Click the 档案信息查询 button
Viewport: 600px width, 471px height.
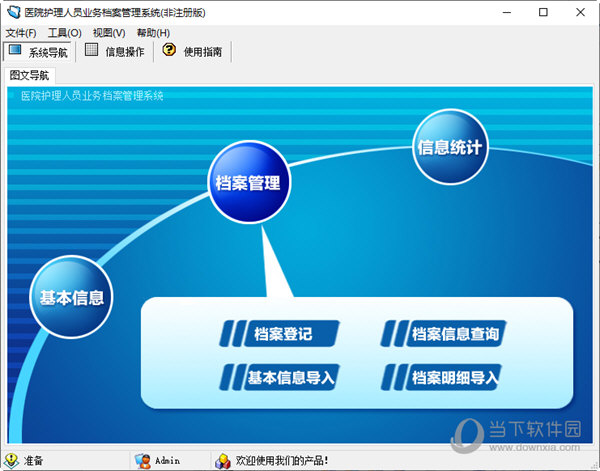point(443,334)
